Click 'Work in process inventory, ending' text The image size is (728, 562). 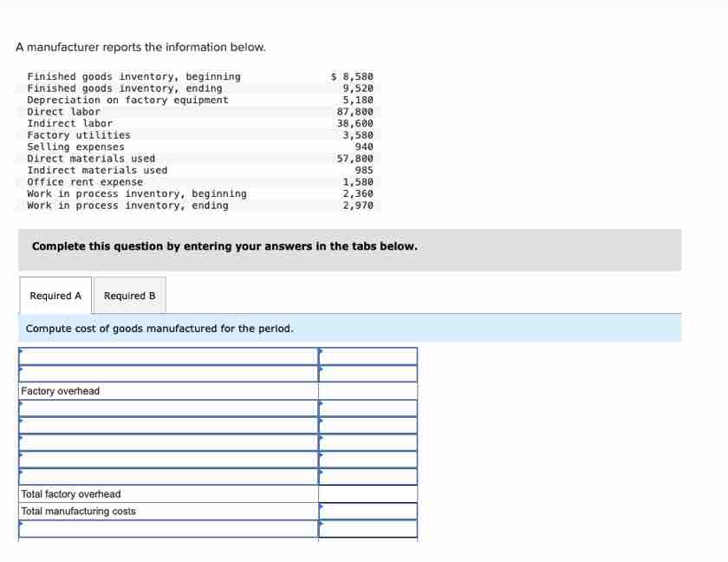(128, 206)
